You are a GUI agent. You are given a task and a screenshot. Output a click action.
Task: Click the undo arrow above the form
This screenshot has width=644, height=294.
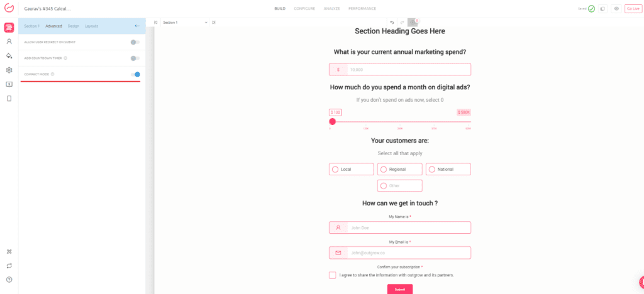click(x=392, y=23)
